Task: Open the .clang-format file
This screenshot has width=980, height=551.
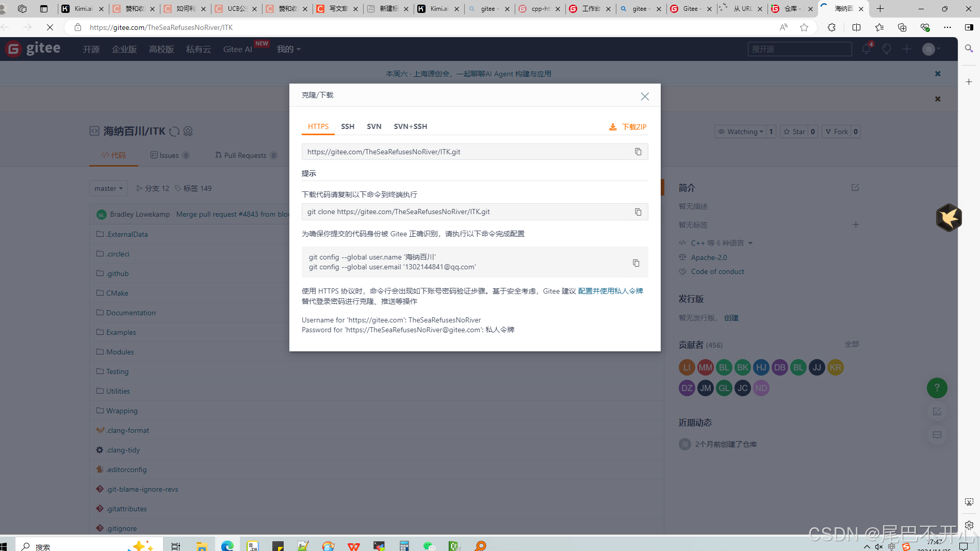Action: click(127, 430)
